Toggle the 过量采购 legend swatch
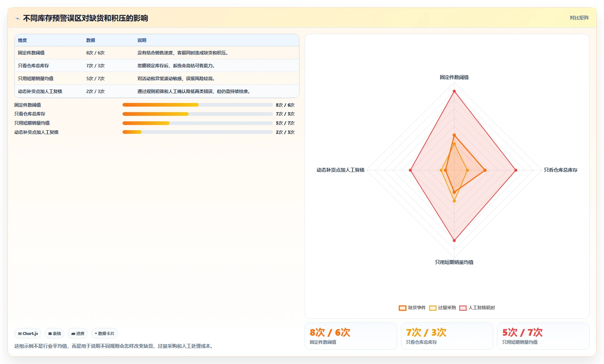 [x=433, y=308]
